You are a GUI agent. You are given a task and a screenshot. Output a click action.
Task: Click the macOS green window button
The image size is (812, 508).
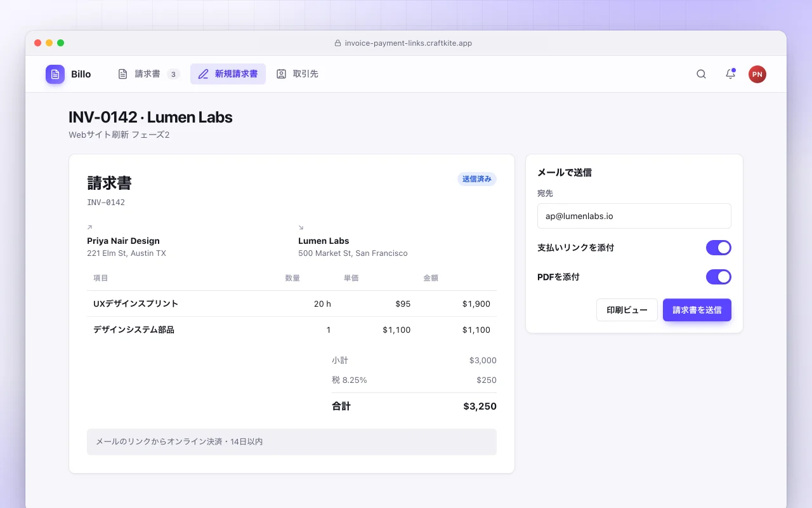pos(60,43)
